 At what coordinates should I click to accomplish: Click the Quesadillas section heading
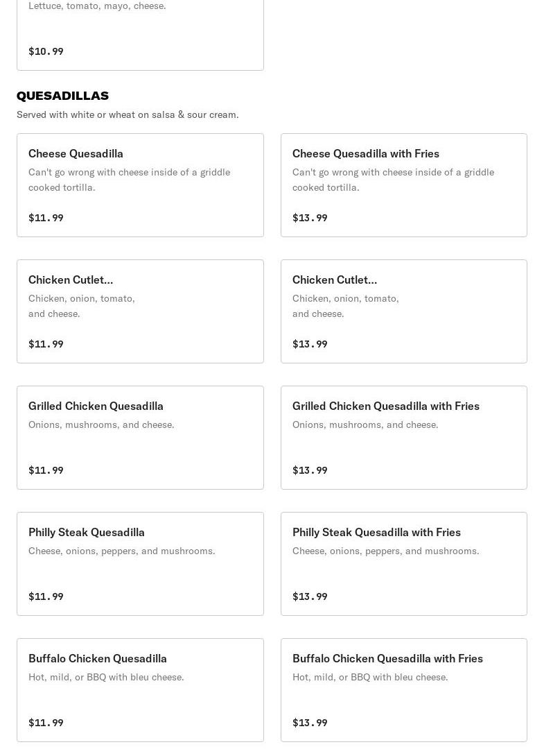62,96
